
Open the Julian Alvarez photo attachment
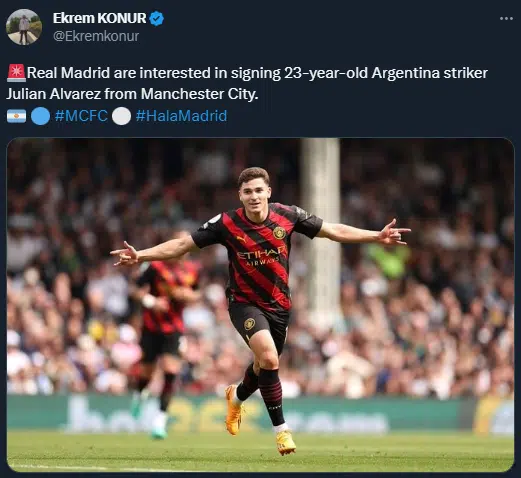260,305
